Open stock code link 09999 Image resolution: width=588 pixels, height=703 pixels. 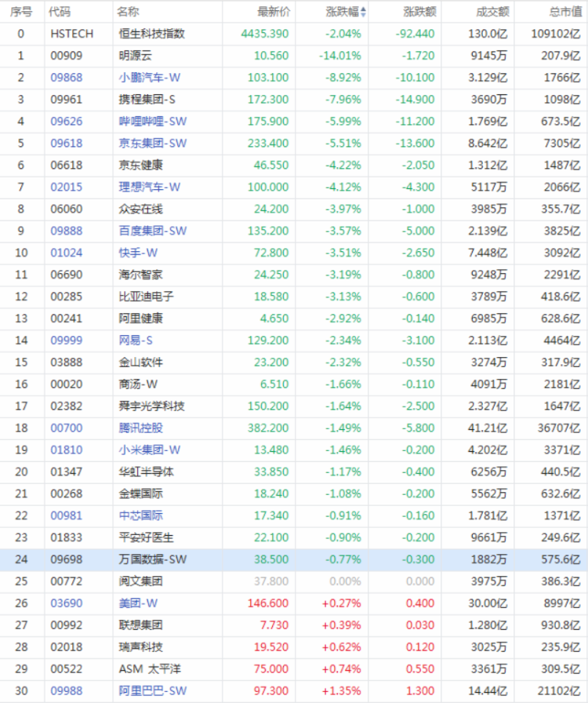[67, 341]
